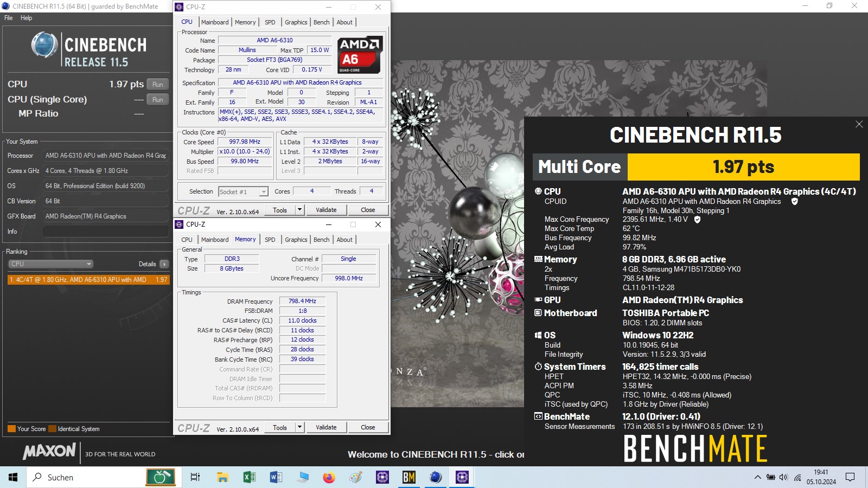Close the BenchMate result overlay
This screenshot has width=868, height=488.
[859, 124]
